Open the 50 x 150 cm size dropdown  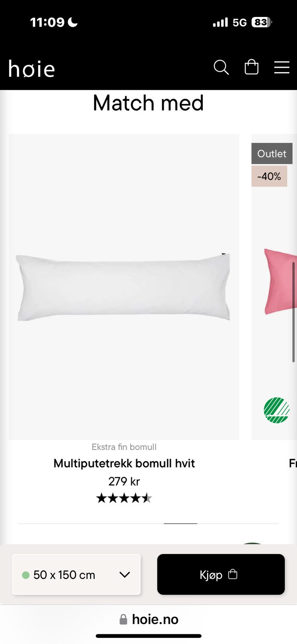click(76, 574)
